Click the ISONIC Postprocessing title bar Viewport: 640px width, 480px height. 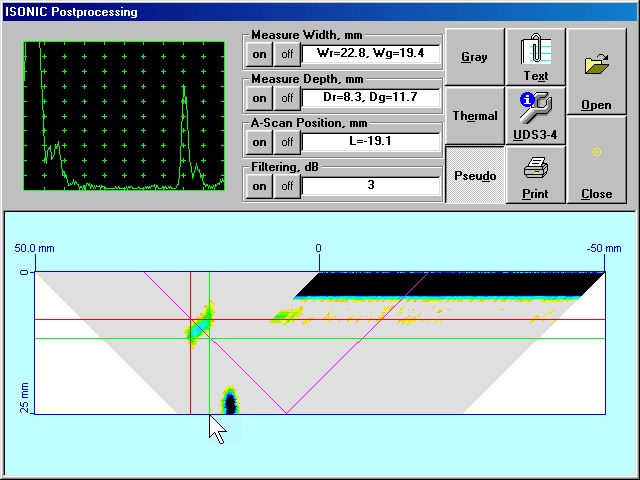(320, 12)
